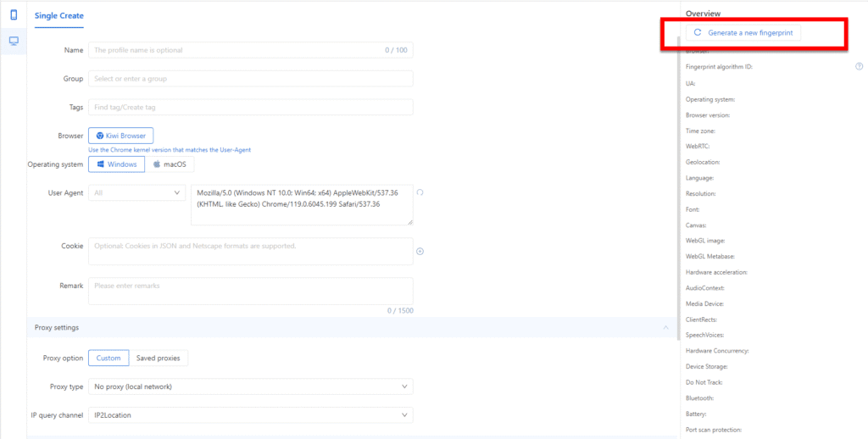Open the IP query channel dropdown
Viewport: 868px width, 439px height.
251,414
